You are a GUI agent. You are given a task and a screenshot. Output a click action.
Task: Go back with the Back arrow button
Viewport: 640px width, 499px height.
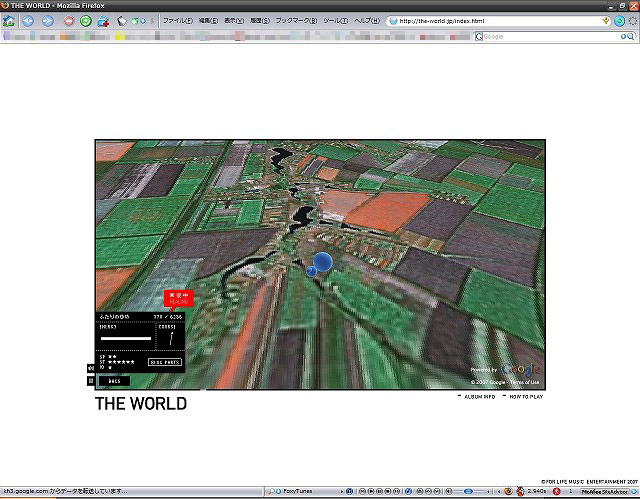[28, 20]
